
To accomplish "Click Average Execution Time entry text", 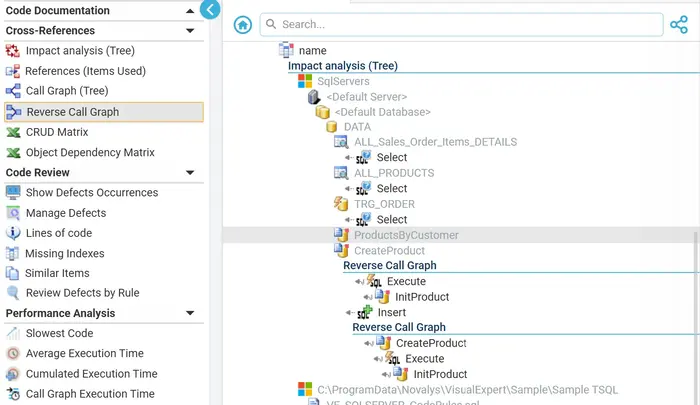I will click(85, 353).
